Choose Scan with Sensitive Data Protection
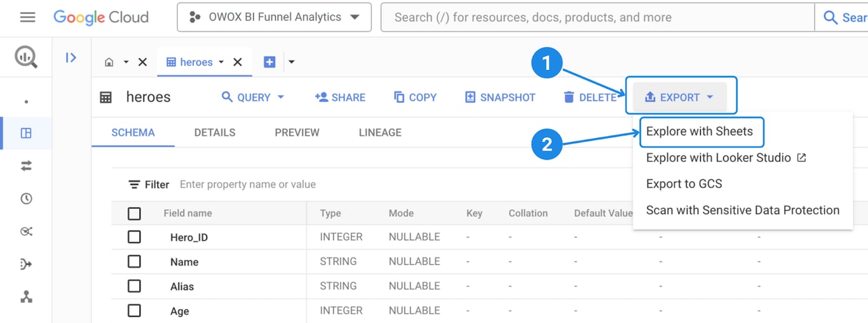The width and height of the screenshot is (868, 323). click(x=743, y=210)
